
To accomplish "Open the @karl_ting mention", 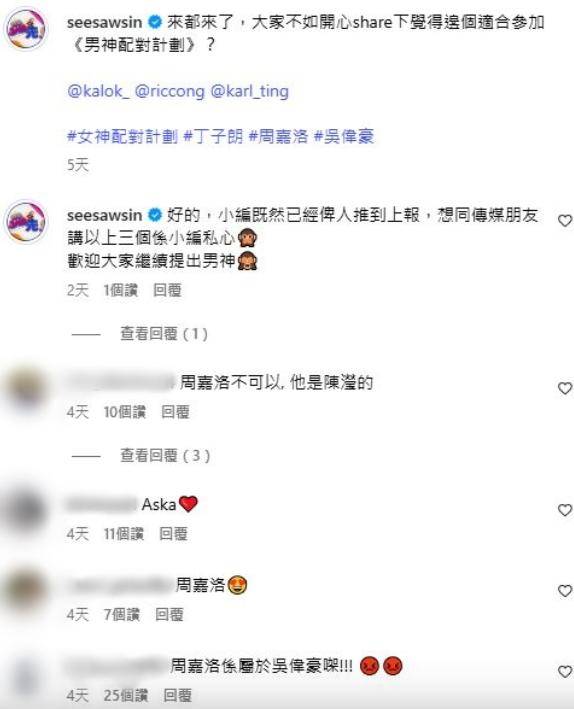I will 250,91.
